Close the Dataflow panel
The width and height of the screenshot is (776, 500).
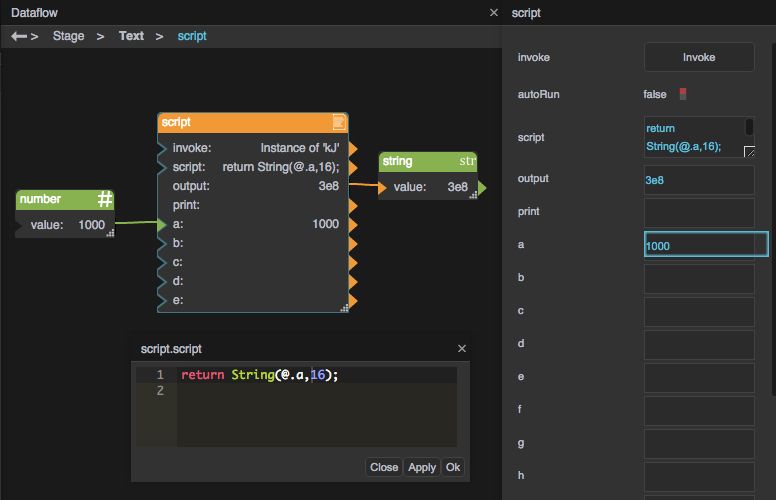(493, 12)
